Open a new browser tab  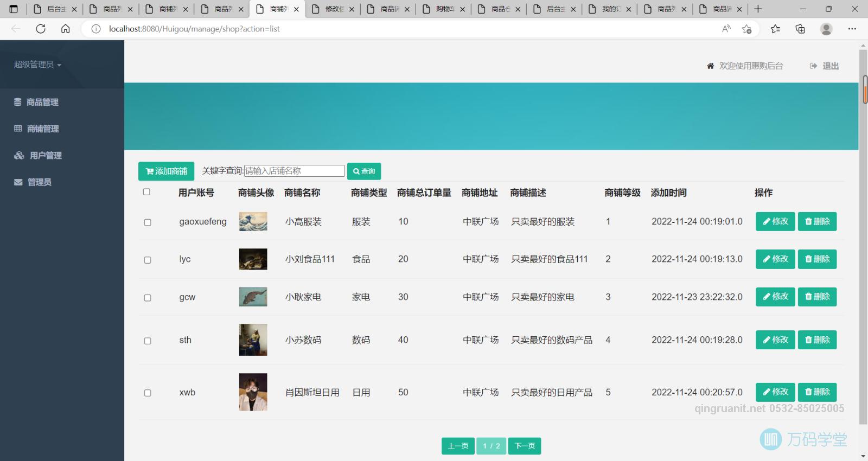pos(758,9)
